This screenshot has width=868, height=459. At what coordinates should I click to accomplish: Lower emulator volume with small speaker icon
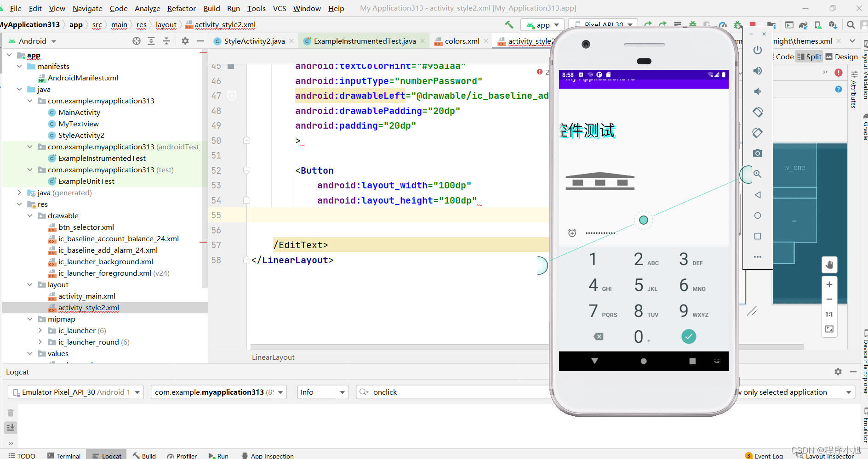(758, 91)
